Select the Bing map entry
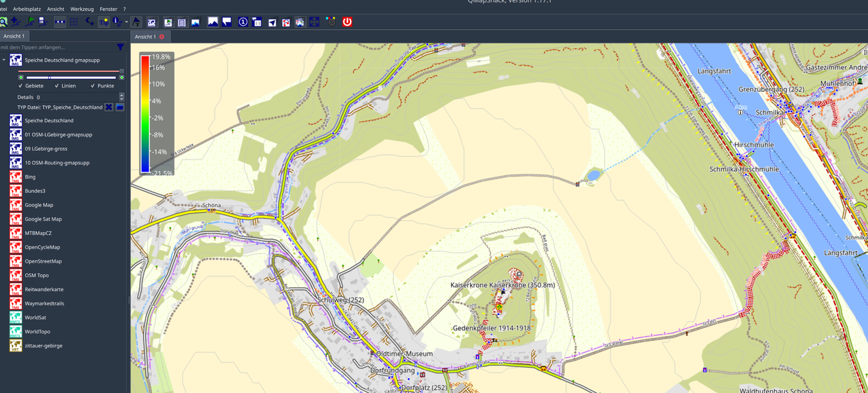This screenshot has height=393, width=868. click(30, 176)
